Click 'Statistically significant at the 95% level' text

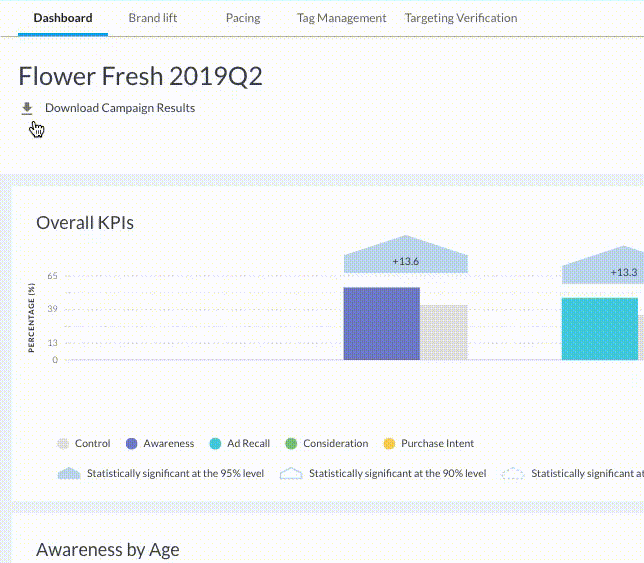coord(175,473)
